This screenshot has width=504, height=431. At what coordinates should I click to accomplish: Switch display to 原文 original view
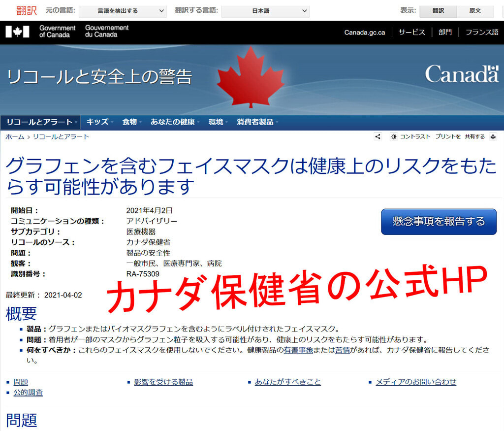[x=475, y=11]
